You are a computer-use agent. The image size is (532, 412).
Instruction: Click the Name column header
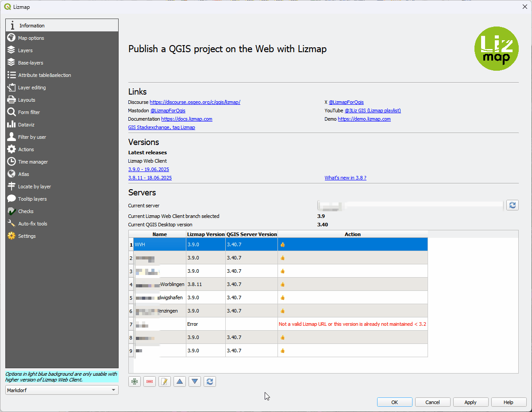(x=160, y=234)
